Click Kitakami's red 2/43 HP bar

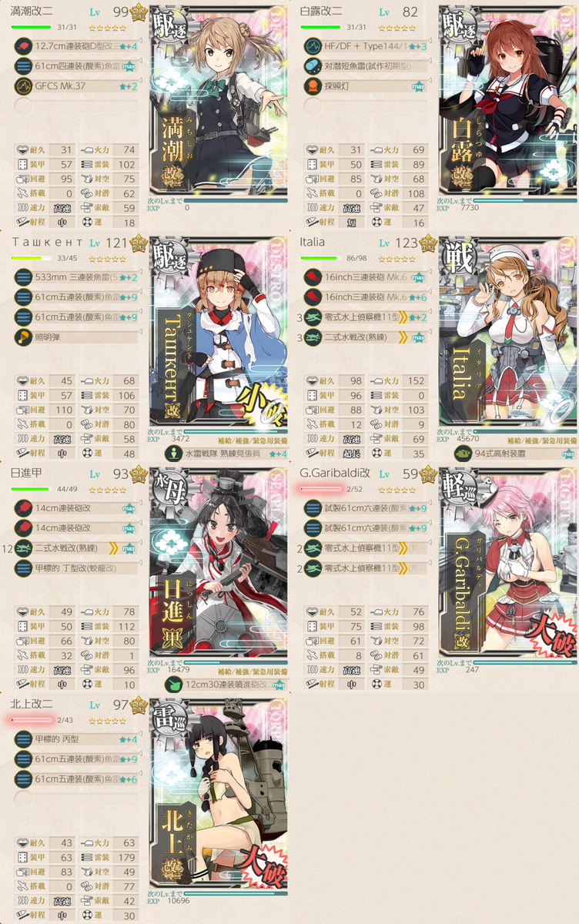point(32,720)
